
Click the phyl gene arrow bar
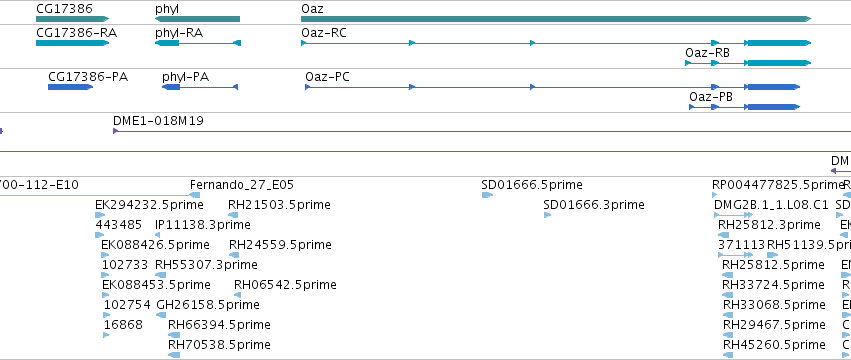click(197, 19)
